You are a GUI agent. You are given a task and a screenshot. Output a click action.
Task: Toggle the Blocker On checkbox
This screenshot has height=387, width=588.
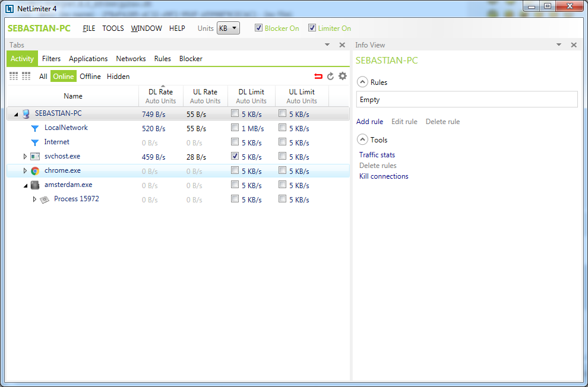click(258, 28)
